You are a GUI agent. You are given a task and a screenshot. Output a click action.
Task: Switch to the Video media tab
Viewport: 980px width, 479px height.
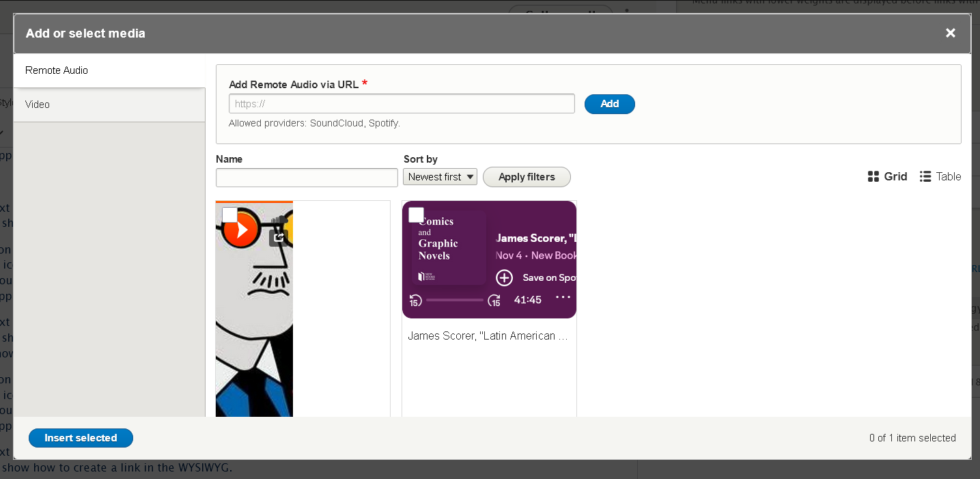click(x=109, y=105)
